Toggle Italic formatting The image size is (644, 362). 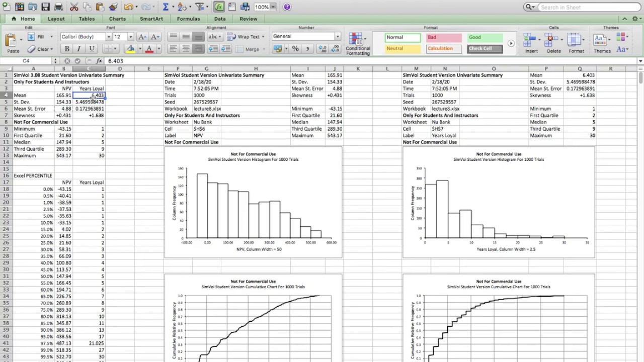pyautogui.click(x=79, y=49)
